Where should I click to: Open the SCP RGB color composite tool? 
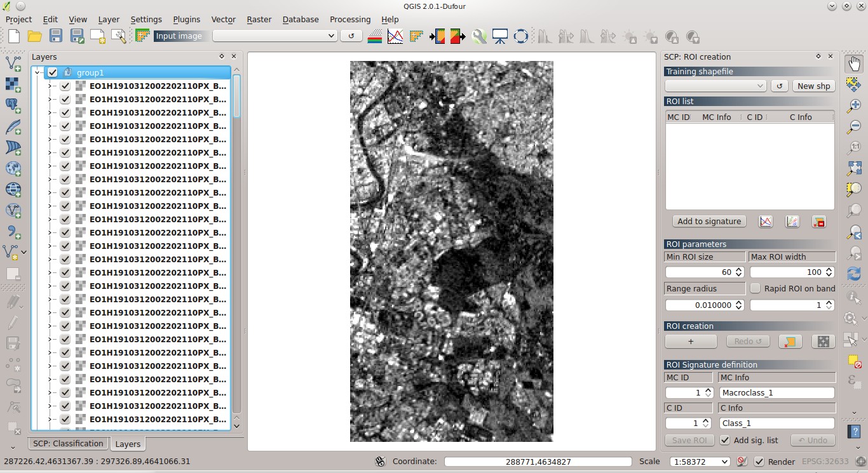(x=375, y=36)
